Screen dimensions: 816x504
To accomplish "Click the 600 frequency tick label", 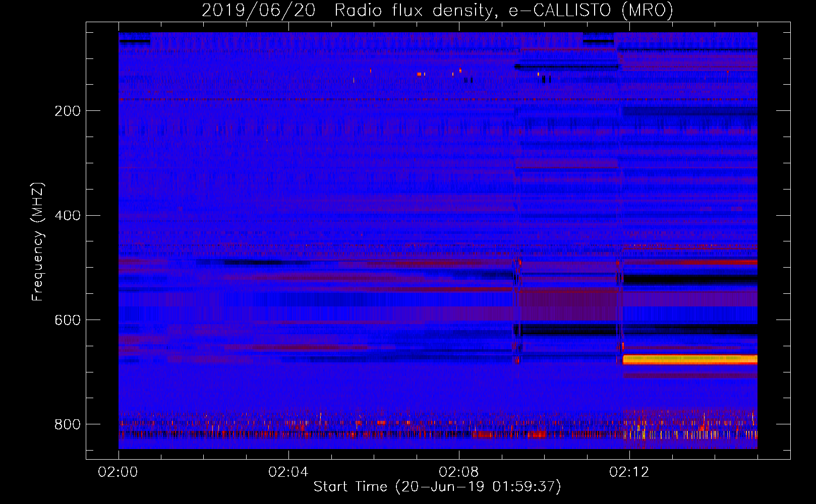I will 68,321.
